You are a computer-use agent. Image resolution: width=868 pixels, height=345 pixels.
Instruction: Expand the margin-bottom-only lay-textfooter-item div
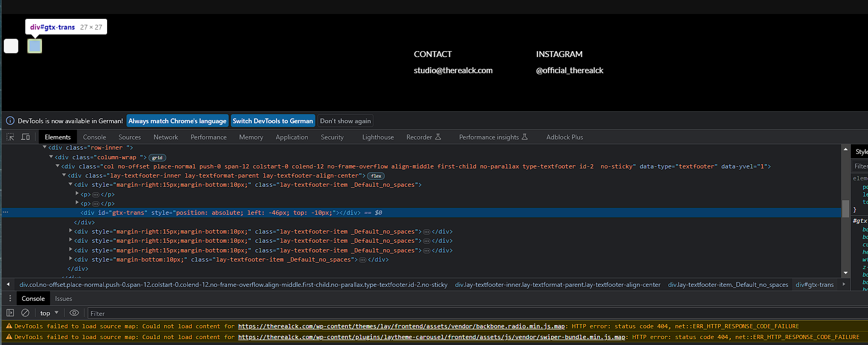tap(70, 259)
